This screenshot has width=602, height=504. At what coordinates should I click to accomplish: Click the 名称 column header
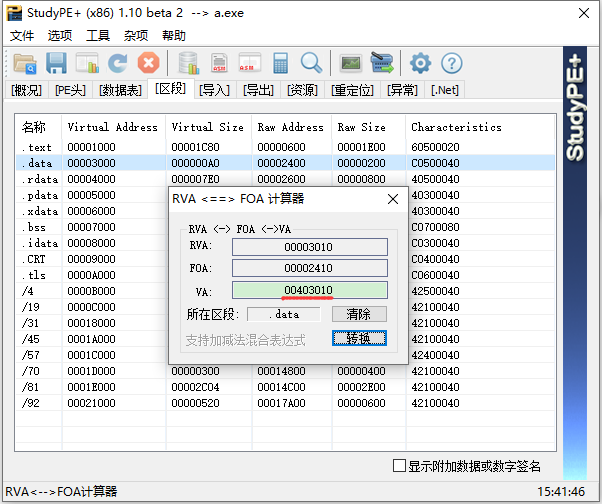coord(38,127)
